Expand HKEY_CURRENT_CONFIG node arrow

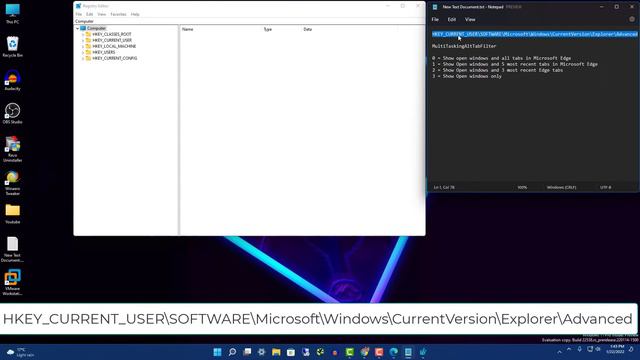pos(83,58)
